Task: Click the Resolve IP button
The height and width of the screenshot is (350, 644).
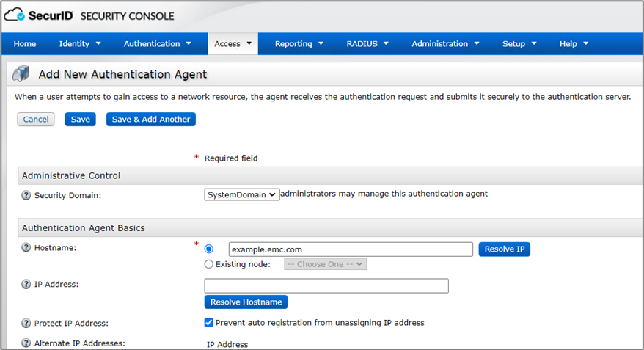Action: 504,249
